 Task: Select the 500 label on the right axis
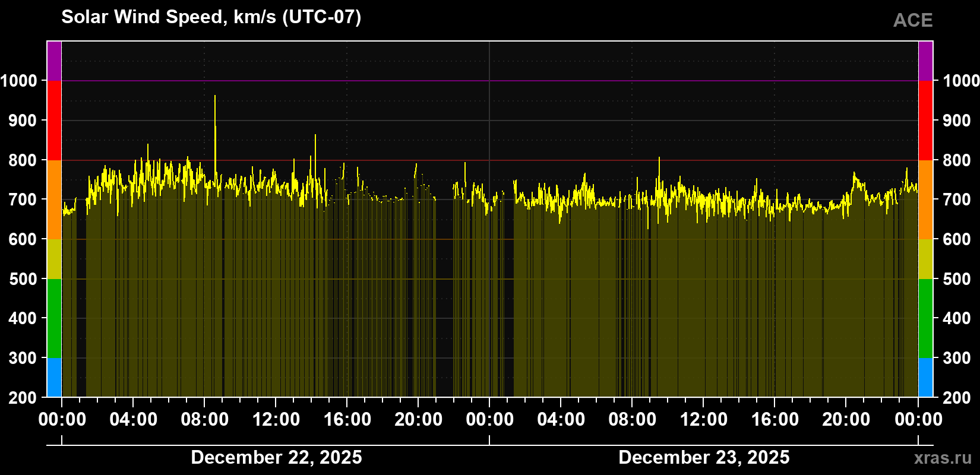coord(957,279)
